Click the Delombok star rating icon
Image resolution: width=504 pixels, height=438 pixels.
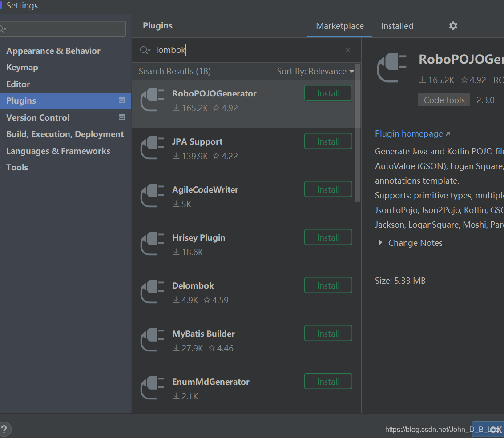pos(207,300)
